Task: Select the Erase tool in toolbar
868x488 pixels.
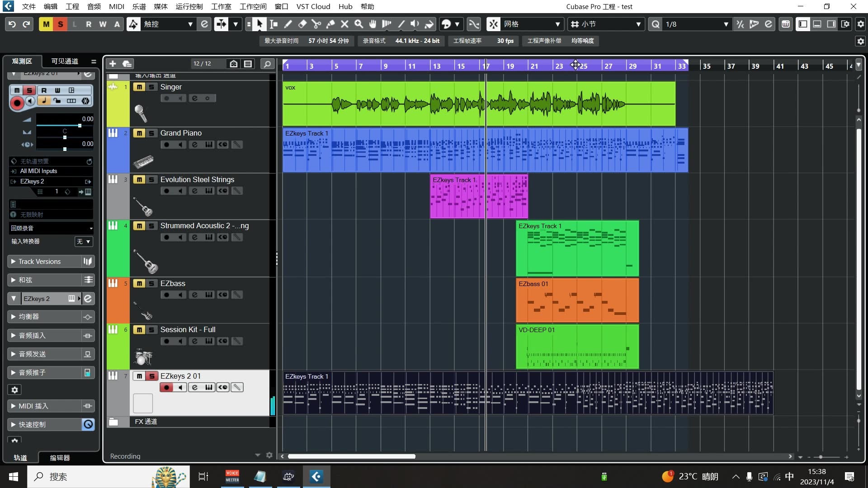Action: pyautogui.click(x=302, y=24)
